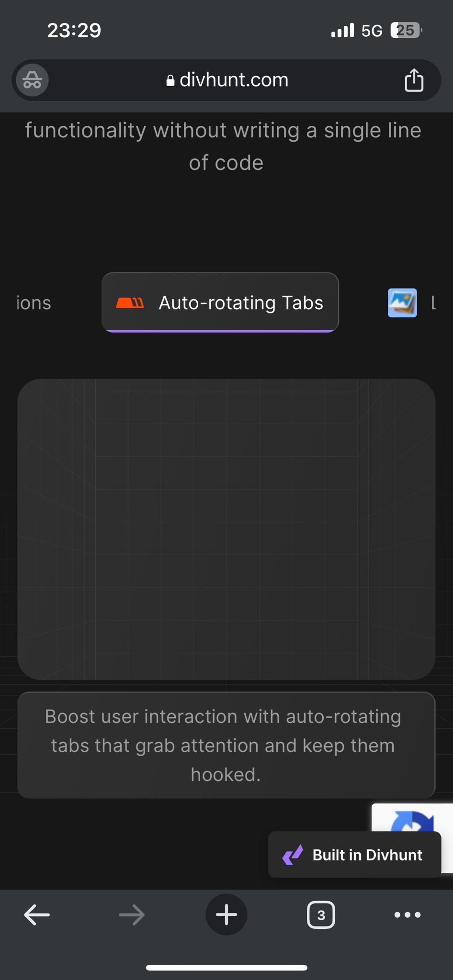Tap the battery indicator showing 25
Screen dimensions: 453x980
click(x=406, y=31)
